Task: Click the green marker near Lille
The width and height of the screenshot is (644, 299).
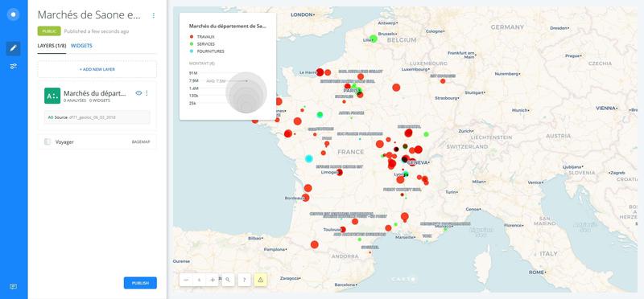Action: coord(374,39)
